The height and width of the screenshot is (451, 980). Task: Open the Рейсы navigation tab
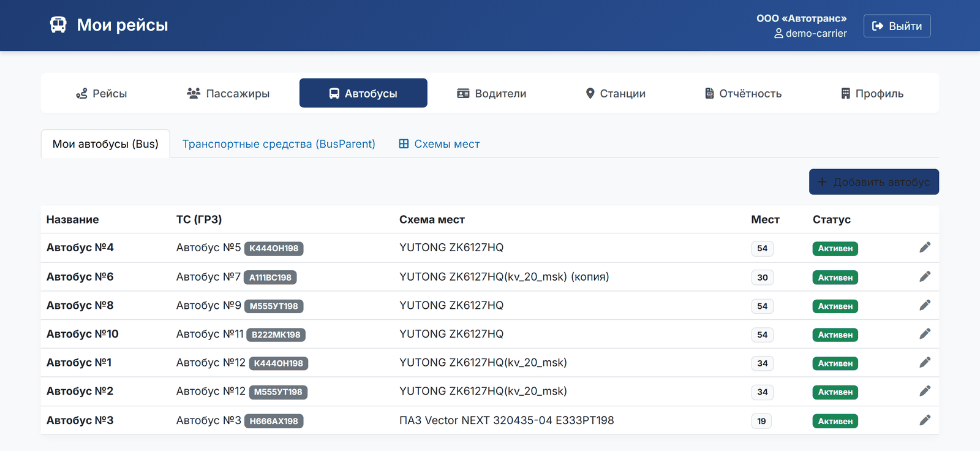(x=102, y=93)
